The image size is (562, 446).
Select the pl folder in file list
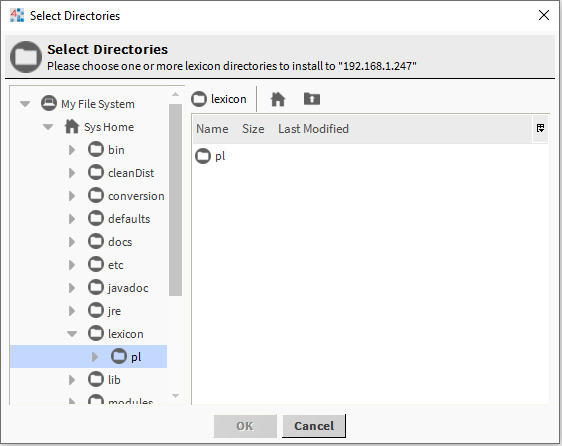tap(210, 156)
